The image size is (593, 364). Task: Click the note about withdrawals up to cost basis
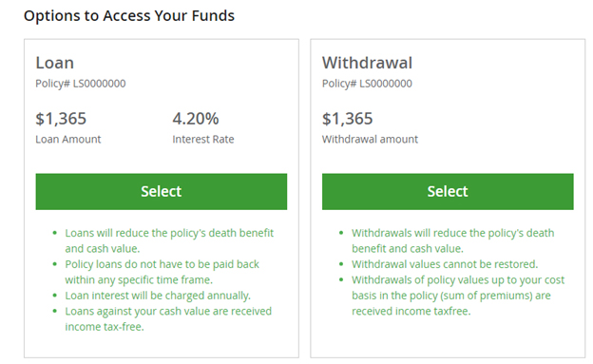pyautogui.click(x=458, y=296)
